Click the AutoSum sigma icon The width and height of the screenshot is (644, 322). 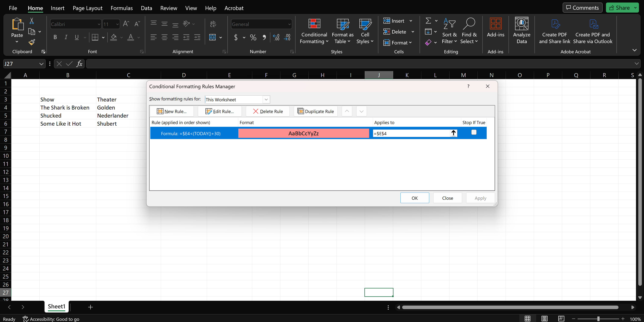pyautogui.click(x=428, y=20)
